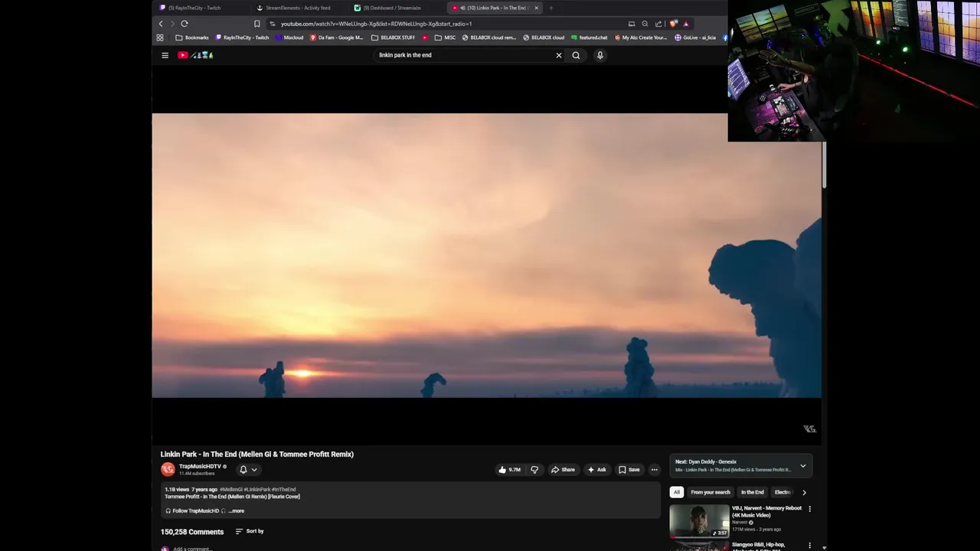Click the Ask button
This screenshot has height=551, width=980.
click(596, 470)
